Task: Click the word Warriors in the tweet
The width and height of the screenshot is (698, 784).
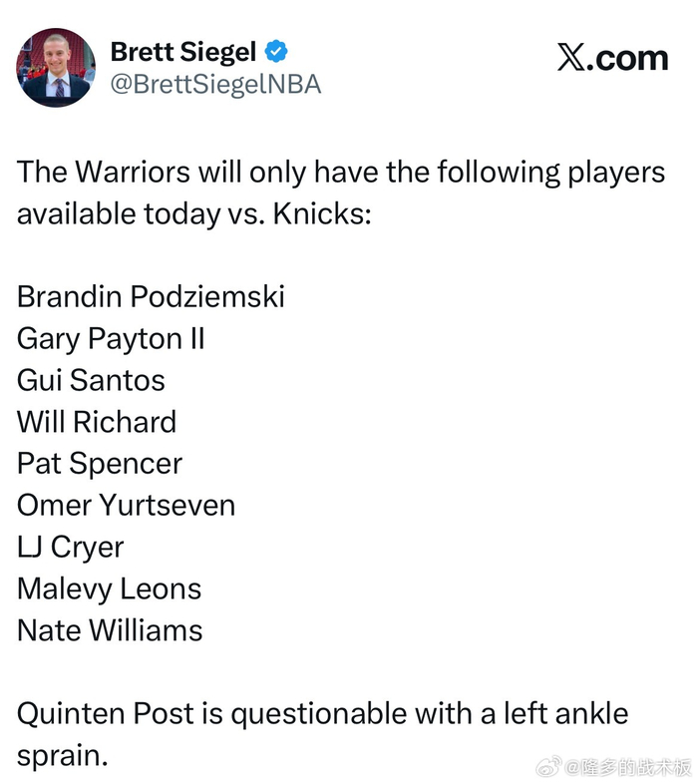Action: (x=132, y=173)
